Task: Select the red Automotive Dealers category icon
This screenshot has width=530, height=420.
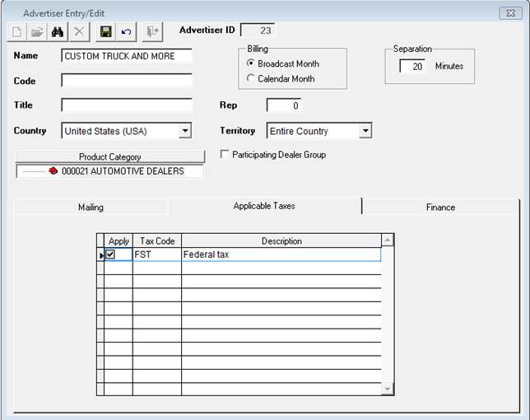Action: [53, 171]
